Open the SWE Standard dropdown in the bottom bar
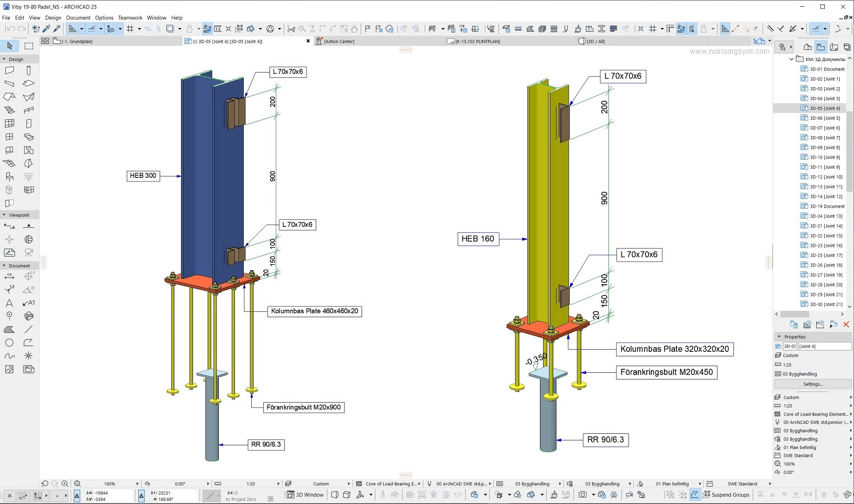854x504 pixels. 770,484
